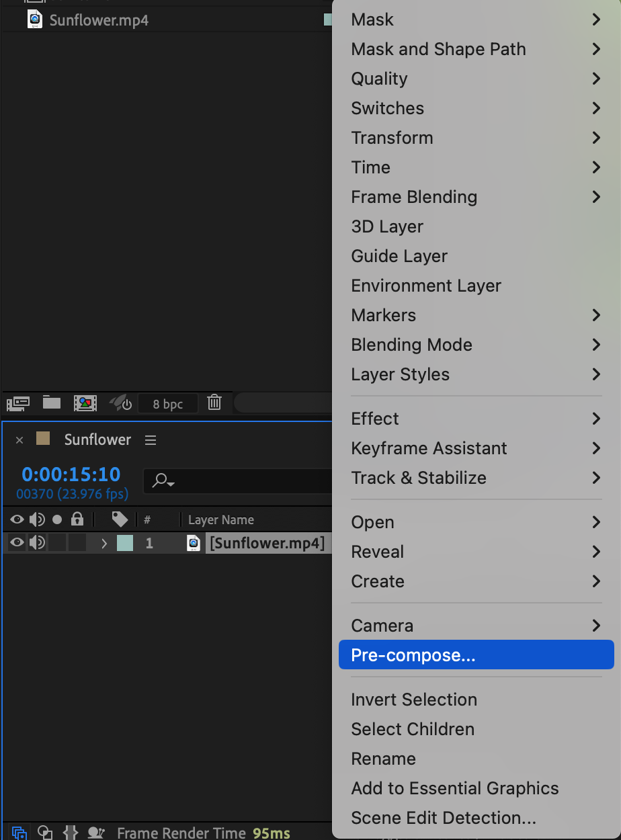Click the 0:00:15:10 current timecode
This screenshot has width=621, height=840.
(71, 474)
